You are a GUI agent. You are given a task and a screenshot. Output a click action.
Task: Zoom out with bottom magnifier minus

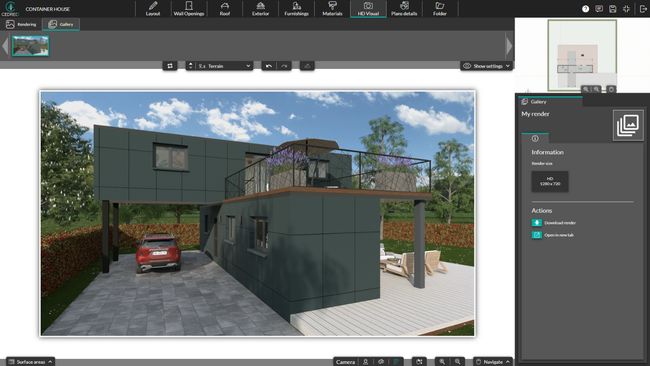click(458, 362)
